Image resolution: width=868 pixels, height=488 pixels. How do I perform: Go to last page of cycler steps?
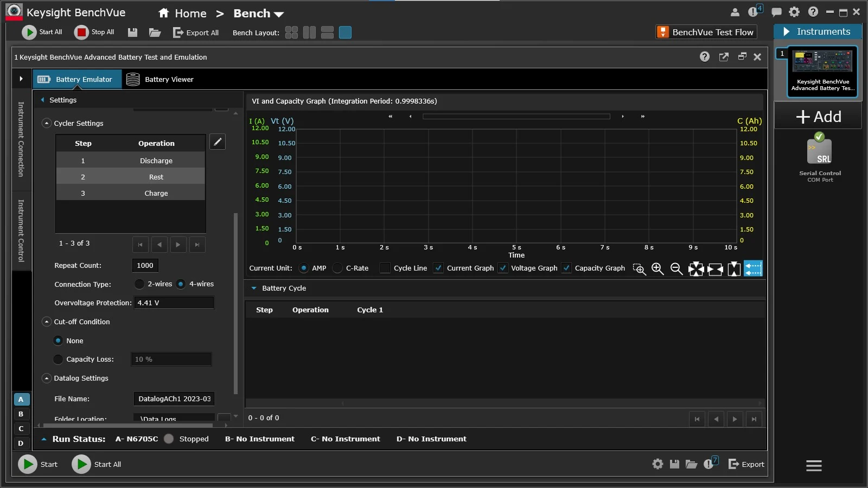tap(197, 245)
